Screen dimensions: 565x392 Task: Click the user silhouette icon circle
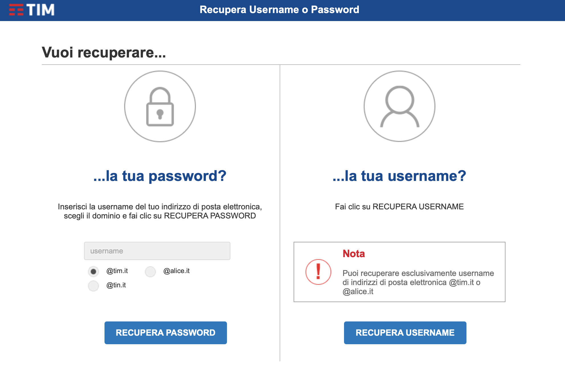pos(400,106)
